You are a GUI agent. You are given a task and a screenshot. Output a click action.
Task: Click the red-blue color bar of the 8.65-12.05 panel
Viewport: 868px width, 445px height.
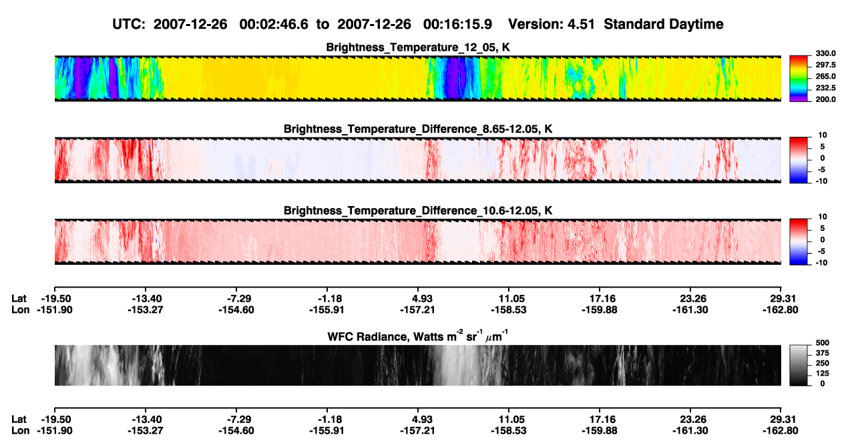(x=799, y=160)
